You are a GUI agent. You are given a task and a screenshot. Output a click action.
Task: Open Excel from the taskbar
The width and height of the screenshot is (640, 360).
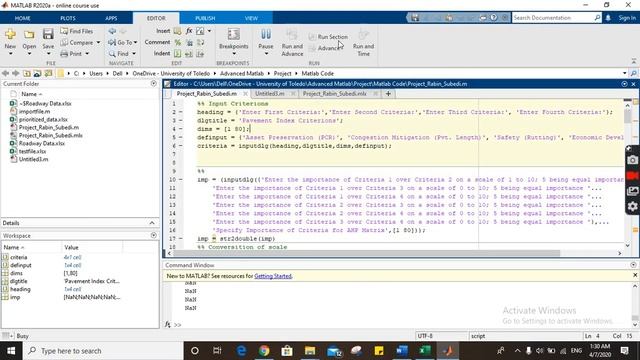[x=424, y=351]
